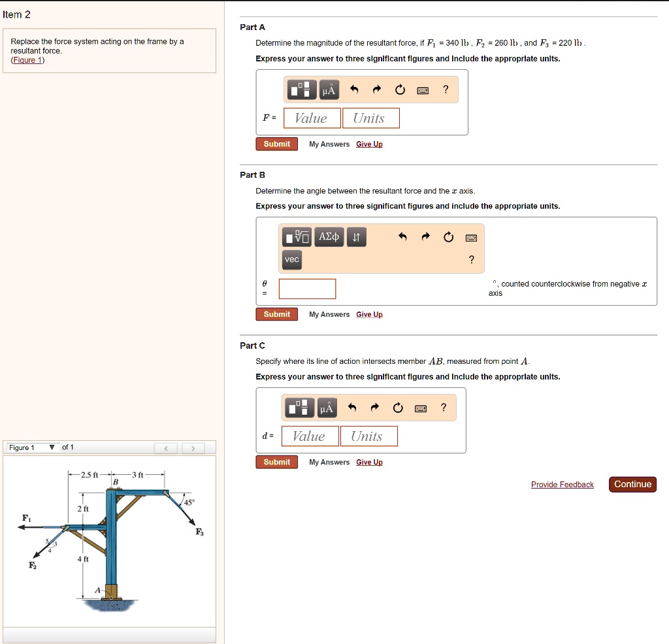Redo in Part B toolbar
Image resolution: width=669 pixels, height=644 pixels.
click(425, 236)
